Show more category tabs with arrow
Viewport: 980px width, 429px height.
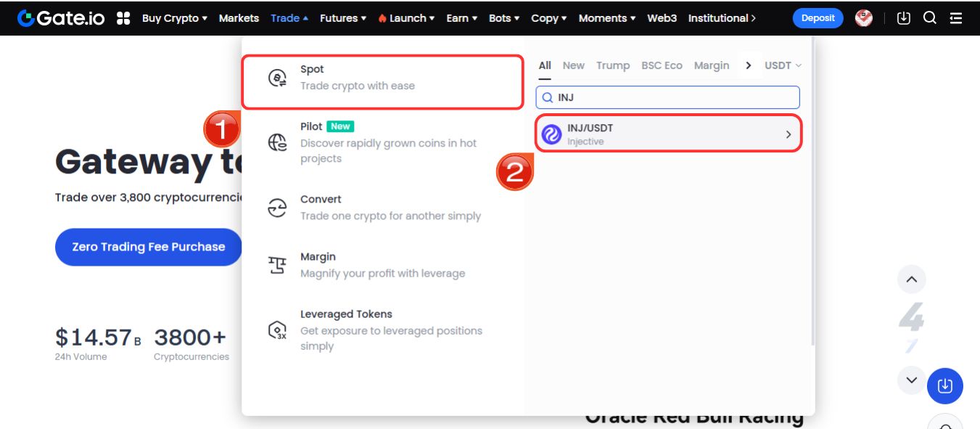749,65
